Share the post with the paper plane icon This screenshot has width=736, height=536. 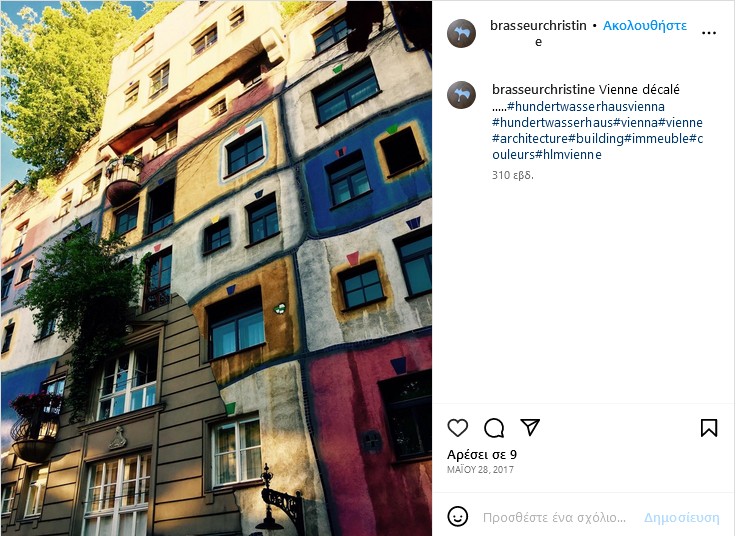[530, 427]
